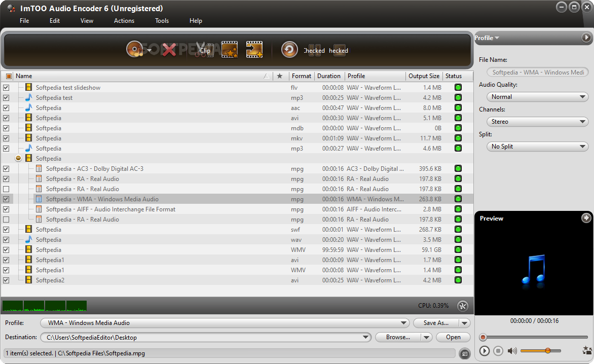Image resolution: width=594 pixels, height=364 pixels.
Task: Click the star column header icon
Action: tap(280, 76)
